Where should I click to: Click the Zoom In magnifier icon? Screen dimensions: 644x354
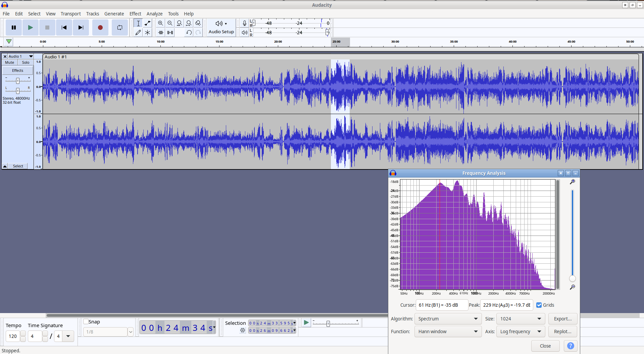(161, 23)
